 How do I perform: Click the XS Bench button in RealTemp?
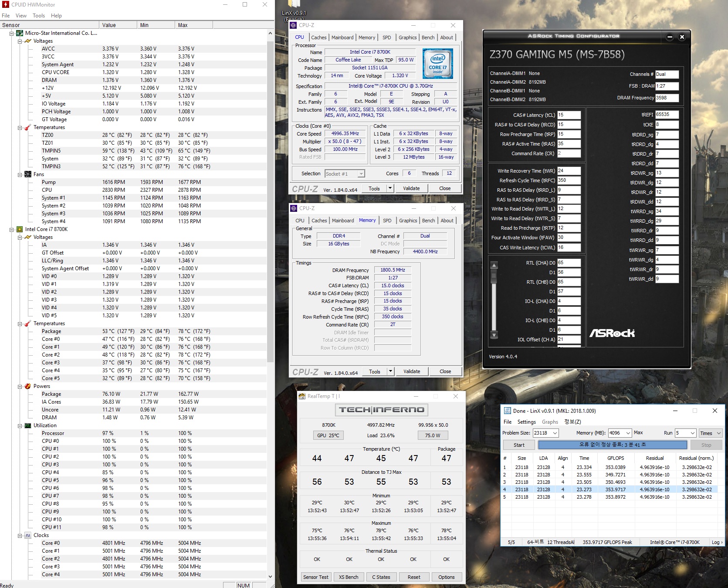[349, 577]
